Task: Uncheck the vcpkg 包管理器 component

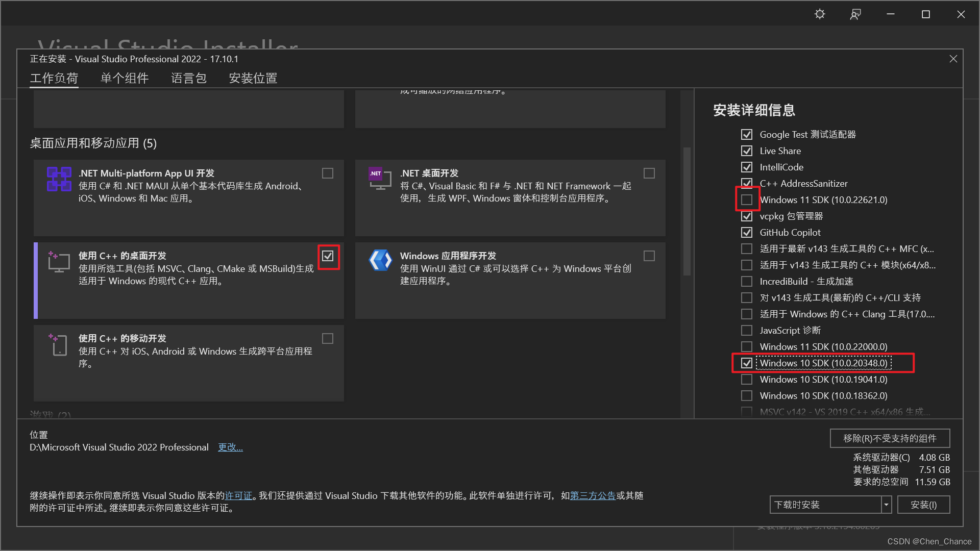Action: coord(747,216)
